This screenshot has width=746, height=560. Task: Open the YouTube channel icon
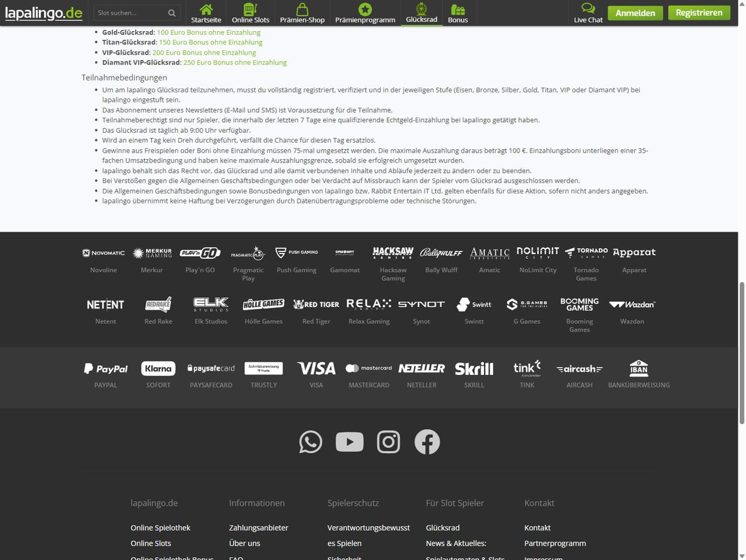(350, 442)
